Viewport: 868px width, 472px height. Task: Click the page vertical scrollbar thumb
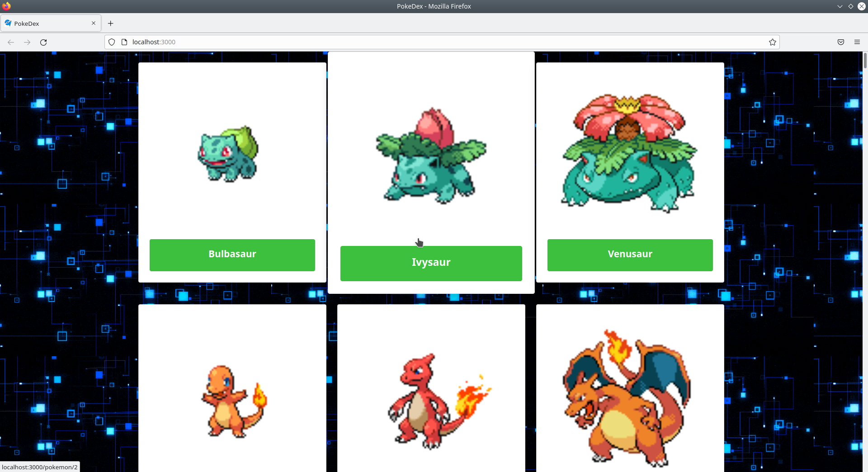pos(865,61)
